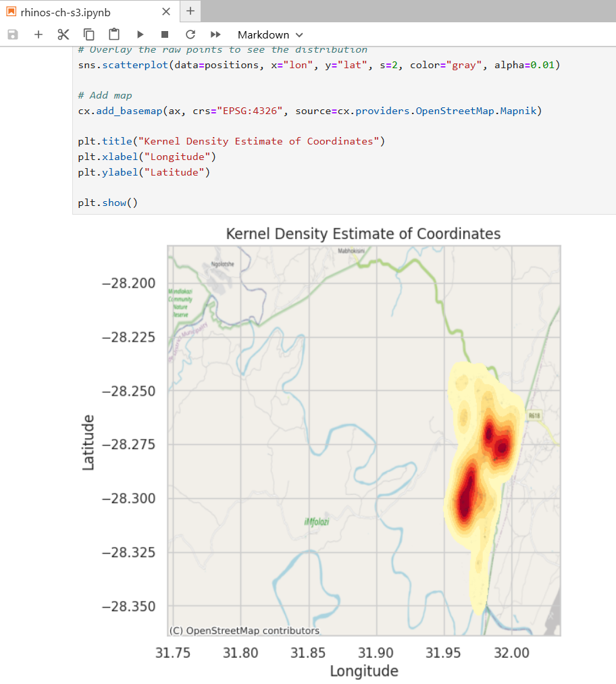Close the rhinos-ch-s3.ipynb tab
The image size is (616, 684).
tap(165, 11)
